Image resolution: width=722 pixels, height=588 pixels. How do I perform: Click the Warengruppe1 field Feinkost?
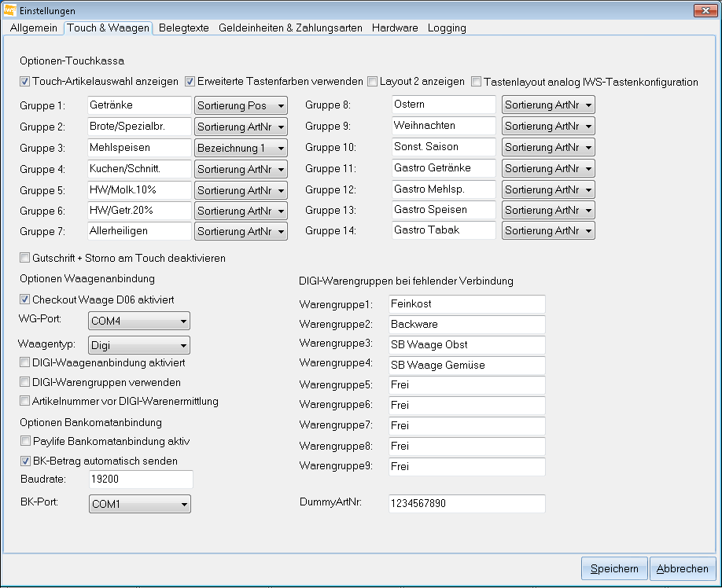(x=467, y=303)
